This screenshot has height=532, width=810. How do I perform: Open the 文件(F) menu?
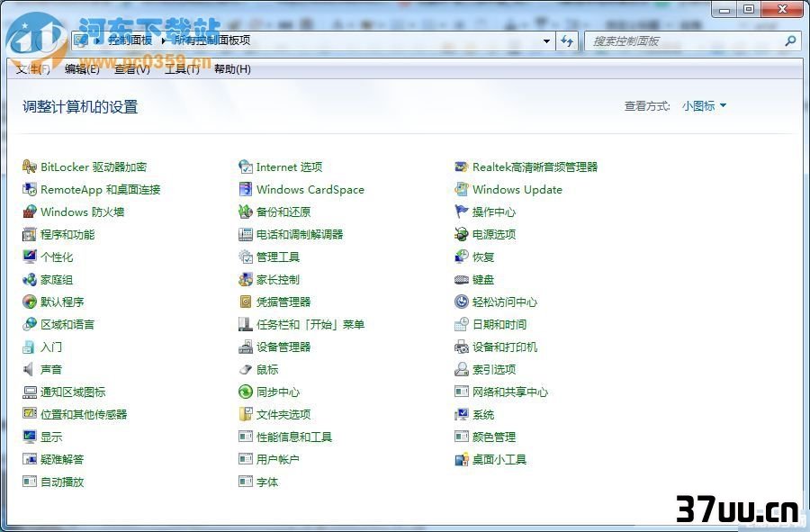click(x=33, y=69)
